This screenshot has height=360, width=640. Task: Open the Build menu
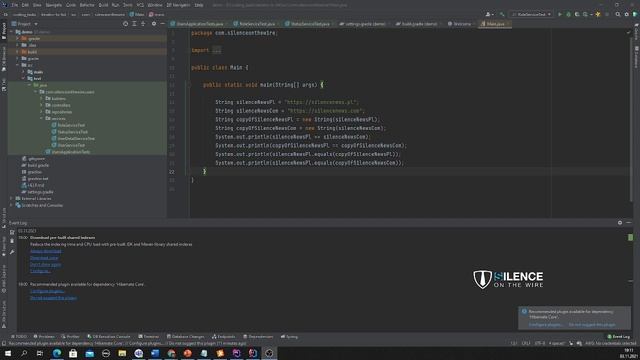point(103,5)
